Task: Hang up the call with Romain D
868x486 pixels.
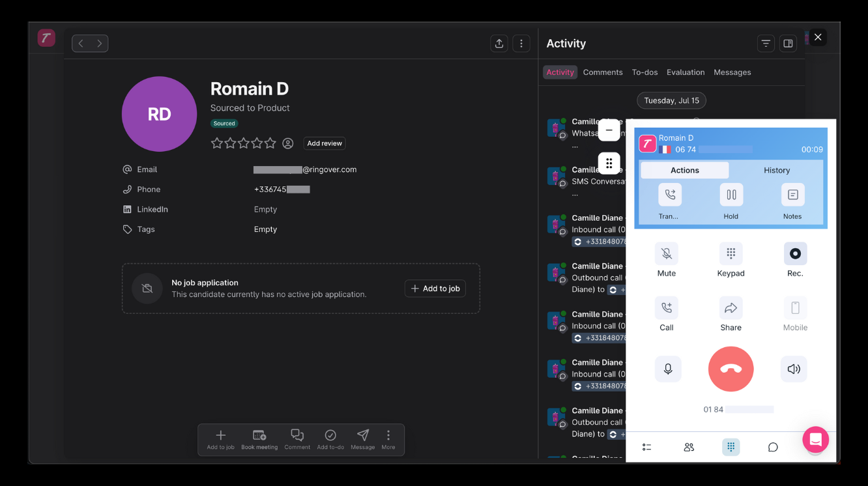Action: (x=731, y=369)
